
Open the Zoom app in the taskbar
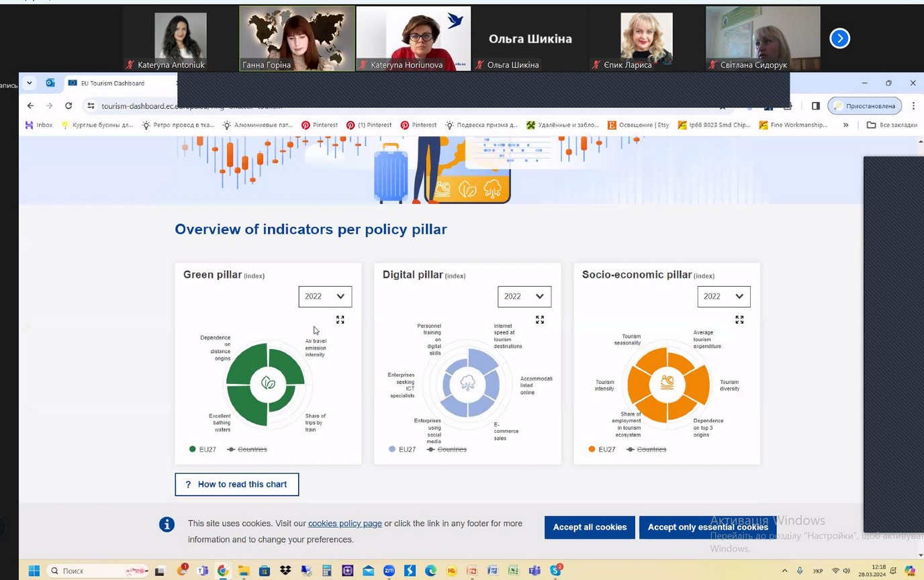coord(389,571)
